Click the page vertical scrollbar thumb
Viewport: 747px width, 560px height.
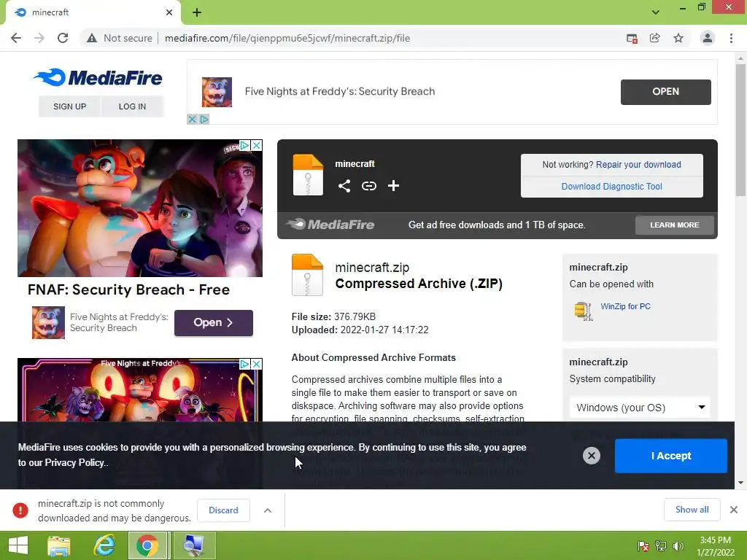(x=740, y=130)
